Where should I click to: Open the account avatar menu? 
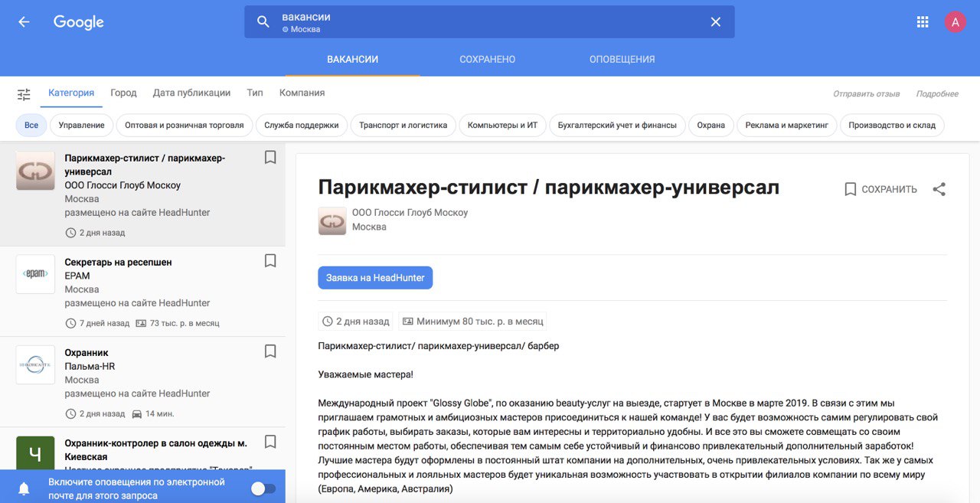tap(955, 22)
